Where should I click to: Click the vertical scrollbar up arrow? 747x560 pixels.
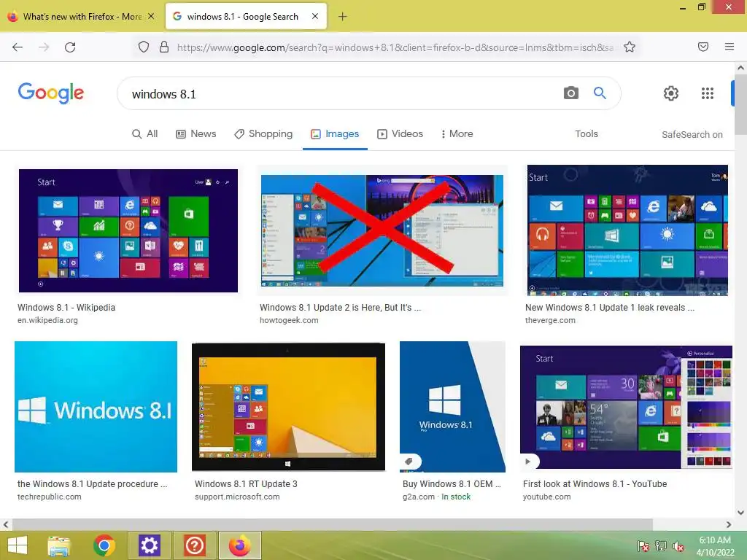[741, 68]
